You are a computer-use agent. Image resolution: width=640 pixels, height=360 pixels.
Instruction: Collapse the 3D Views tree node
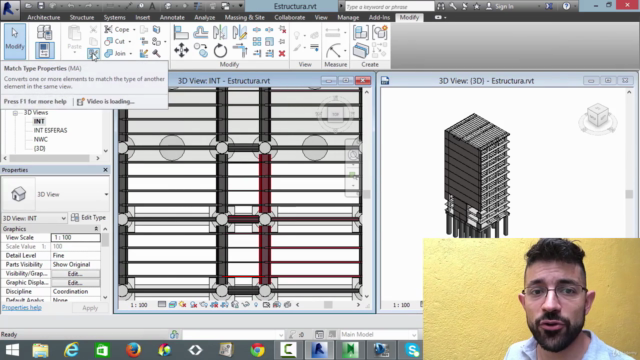15,113
